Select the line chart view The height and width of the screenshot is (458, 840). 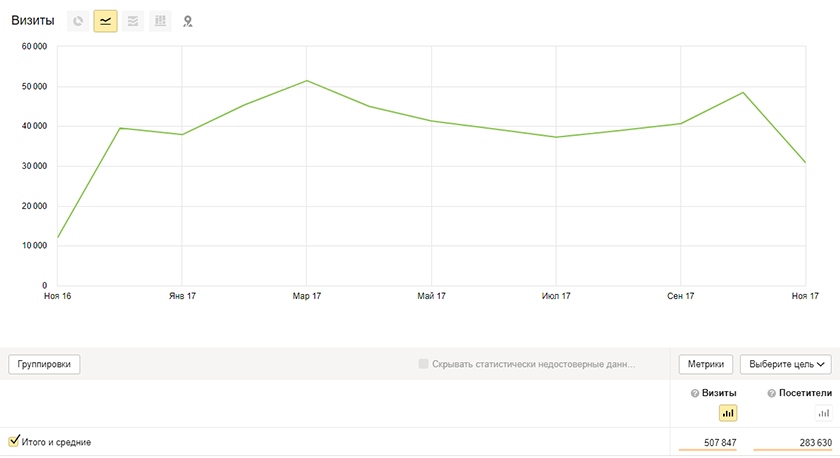click(x=105, y=21)
